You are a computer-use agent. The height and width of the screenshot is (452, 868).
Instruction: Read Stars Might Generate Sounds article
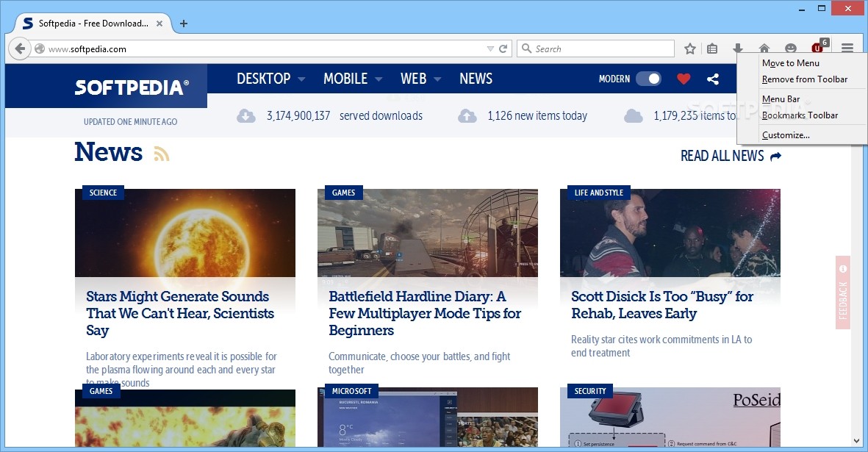point(180,313)
